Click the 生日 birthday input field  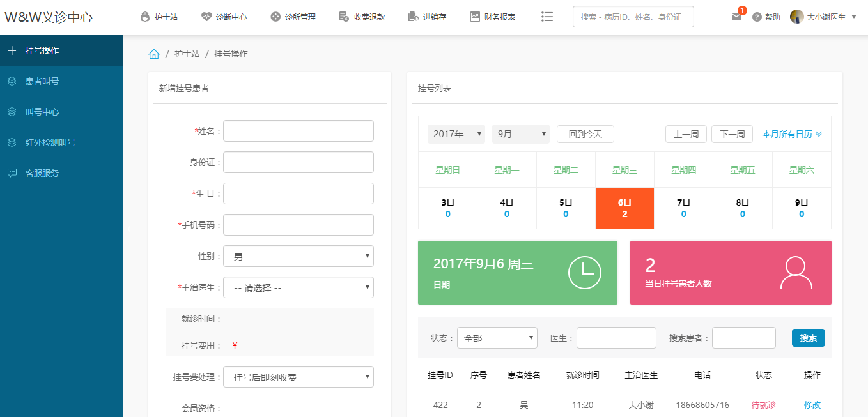(298, 193)
